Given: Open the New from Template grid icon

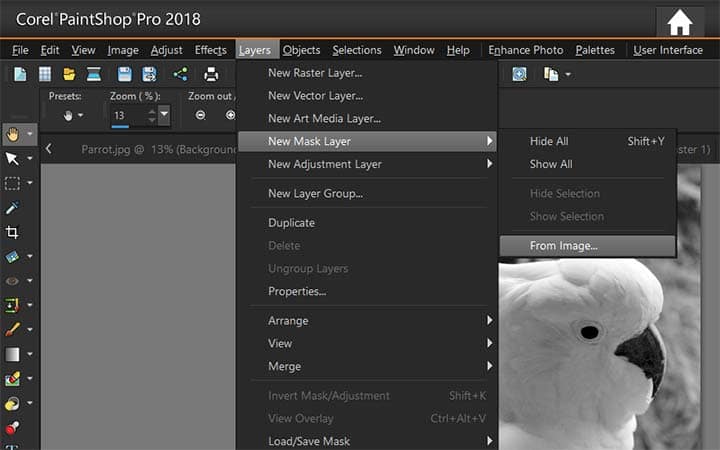Looking at the screenshot, I should 45,74.
